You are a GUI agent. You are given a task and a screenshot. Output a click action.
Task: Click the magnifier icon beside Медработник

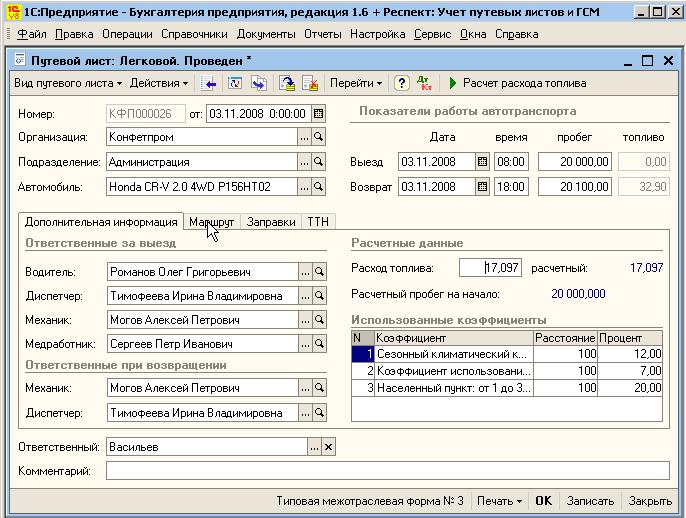pyautogui.click(x=319, y=343)
